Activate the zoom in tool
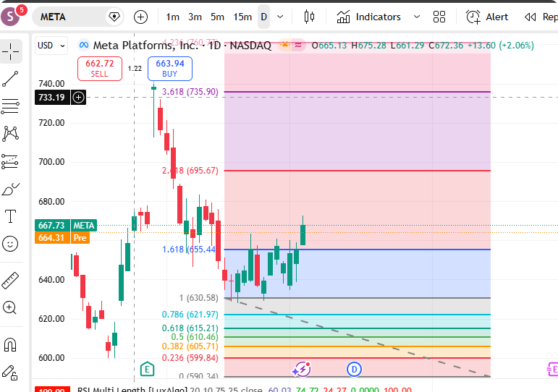Viewport: 558px width, 392px height. 9,307
